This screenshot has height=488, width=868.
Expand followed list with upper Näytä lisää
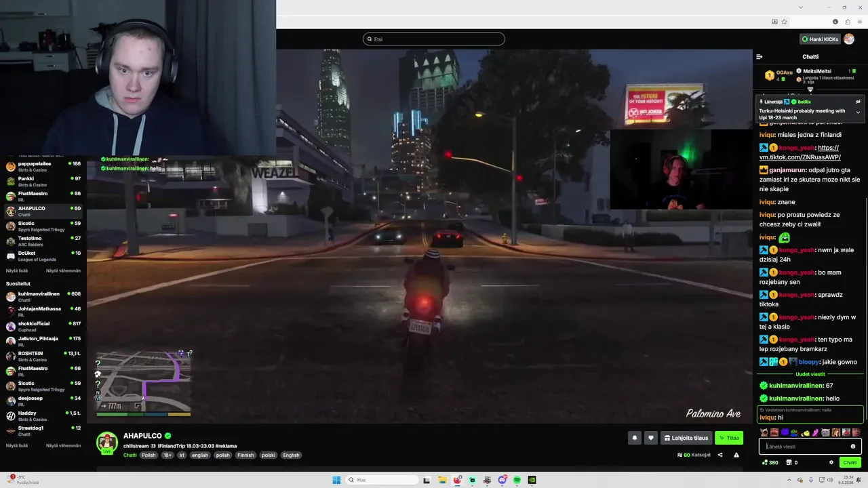[x=16, y=270]
